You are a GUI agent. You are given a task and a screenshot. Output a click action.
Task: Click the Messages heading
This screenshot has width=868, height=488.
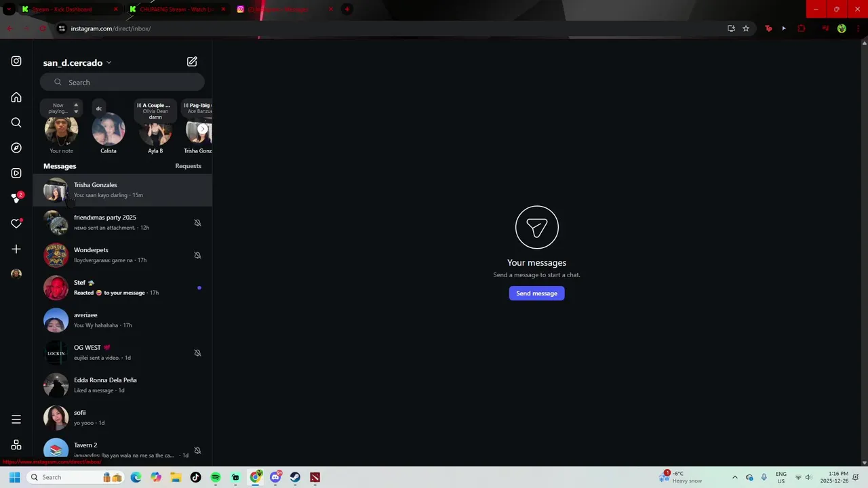click(60, 166)
